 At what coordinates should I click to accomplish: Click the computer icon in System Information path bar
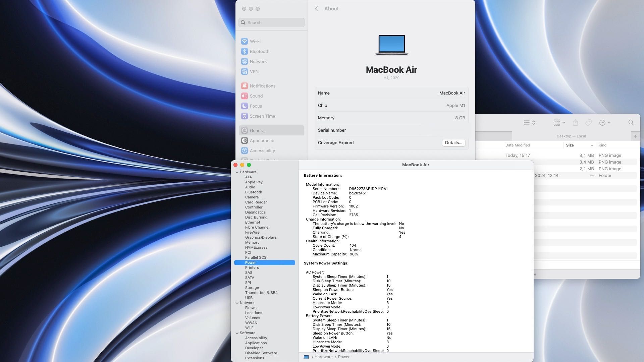coord(306,357)
